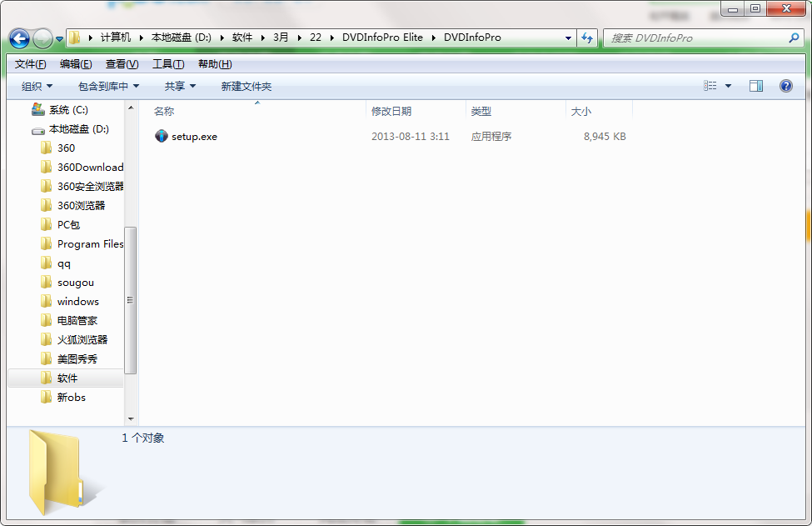Click the folder icon in address bar
Viewport: 812px width, 526px height.
pos(75,38)
